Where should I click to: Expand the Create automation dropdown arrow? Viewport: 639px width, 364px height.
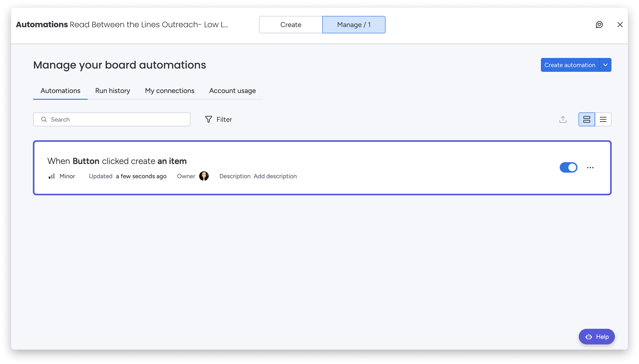[605, 65]
